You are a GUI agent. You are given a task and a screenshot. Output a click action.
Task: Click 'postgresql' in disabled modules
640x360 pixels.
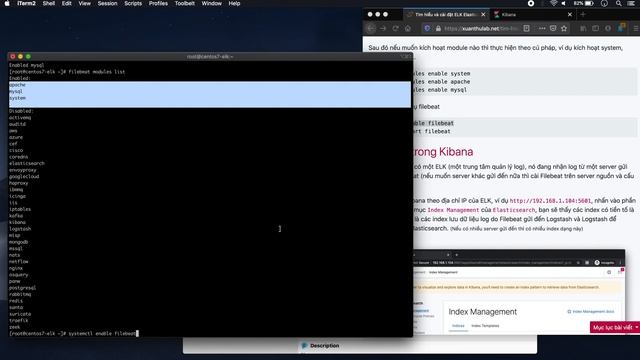[x=22, y=288]
